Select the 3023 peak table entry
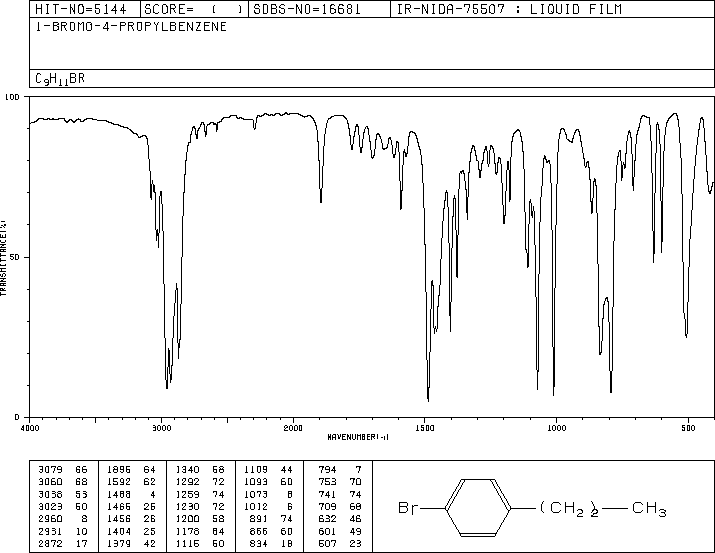Screen dimensions: 715x553 point(50,506)
